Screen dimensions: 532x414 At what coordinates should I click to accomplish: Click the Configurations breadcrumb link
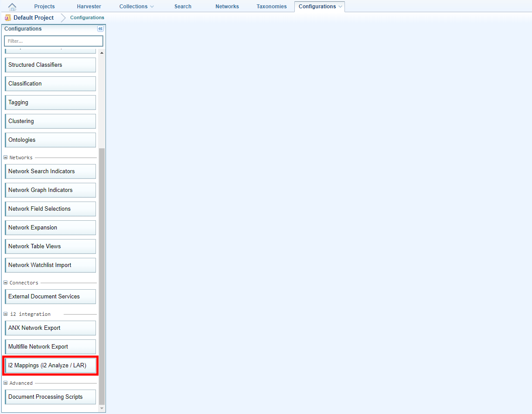click(87, 18)
